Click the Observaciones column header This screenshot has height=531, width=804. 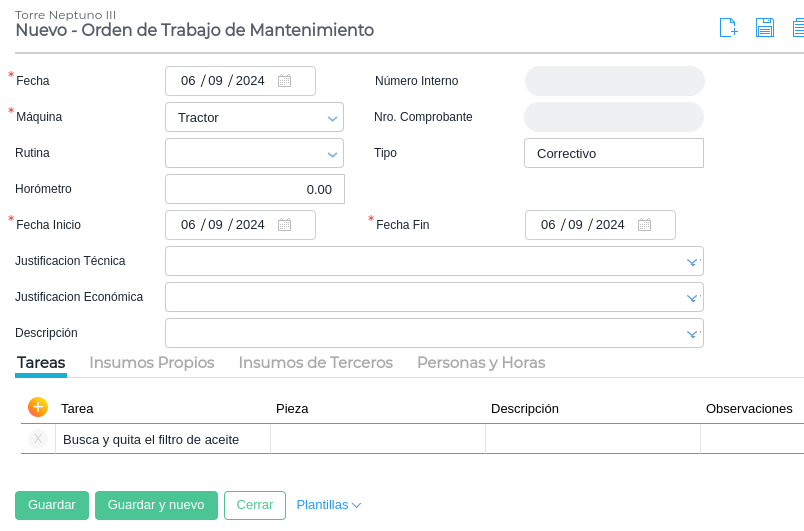[x=749, y=409]
